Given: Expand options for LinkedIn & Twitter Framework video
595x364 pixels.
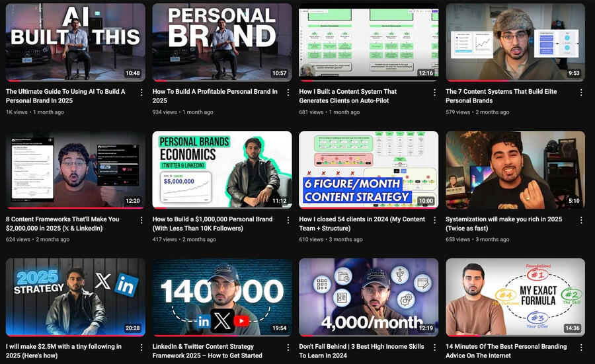Looking at the screenshot, I should [288, 347].
